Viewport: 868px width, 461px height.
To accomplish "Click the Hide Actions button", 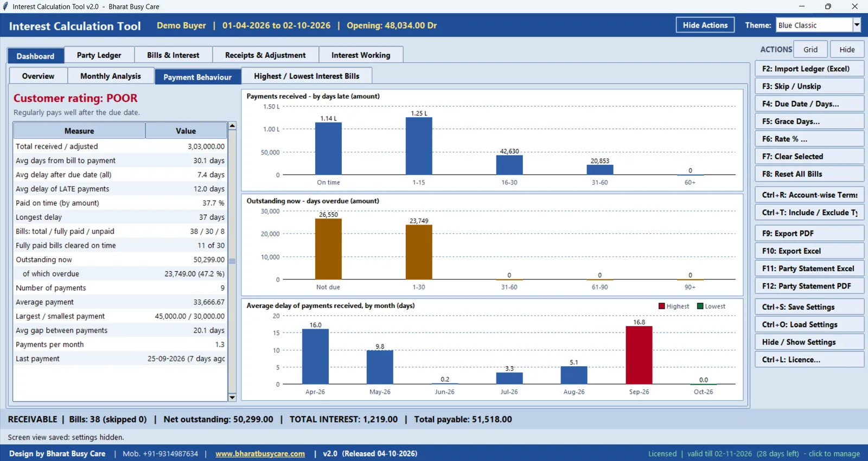I will click(705, 25).
